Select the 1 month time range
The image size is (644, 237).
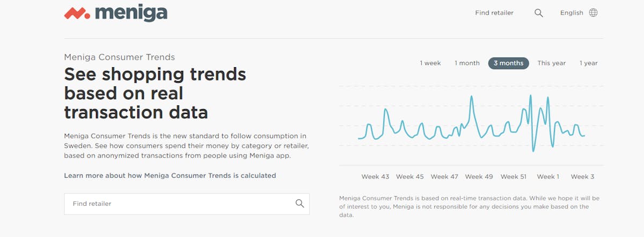[x=467, y=63]
